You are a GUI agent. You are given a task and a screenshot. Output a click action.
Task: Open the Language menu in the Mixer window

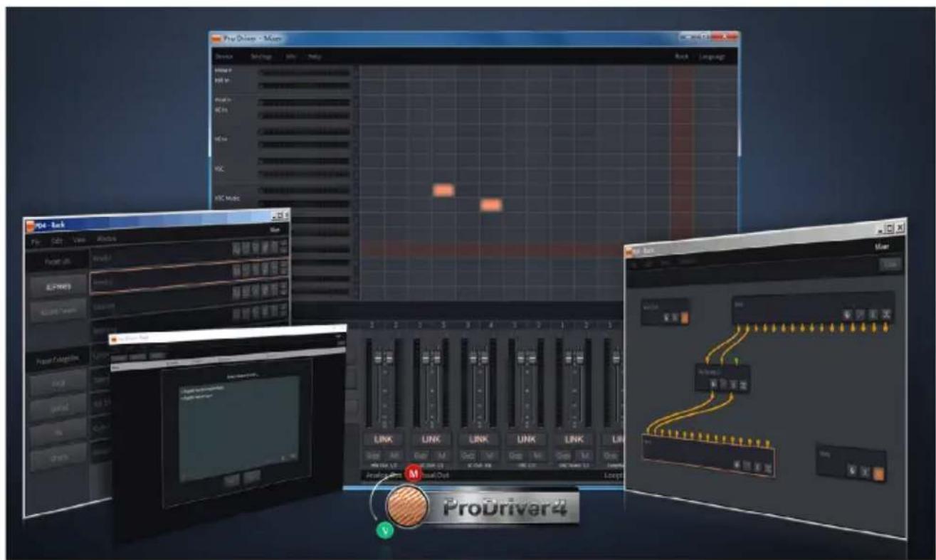712,56
